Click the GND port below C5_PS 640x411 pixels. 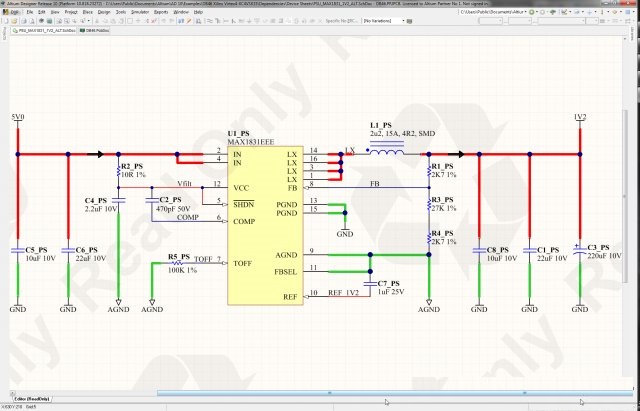(x=18, y=307)
